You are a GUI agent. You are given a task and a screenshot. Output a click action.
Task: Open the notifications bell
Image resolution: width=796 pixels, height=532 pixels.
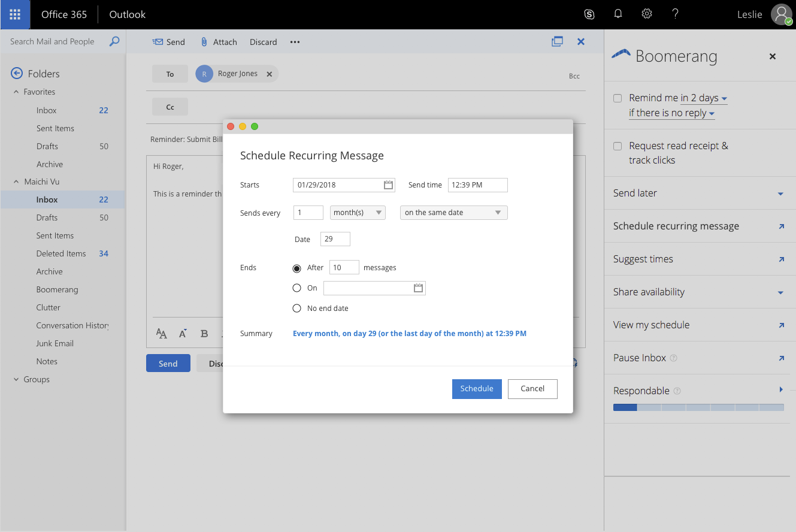(x=618, y=14)
